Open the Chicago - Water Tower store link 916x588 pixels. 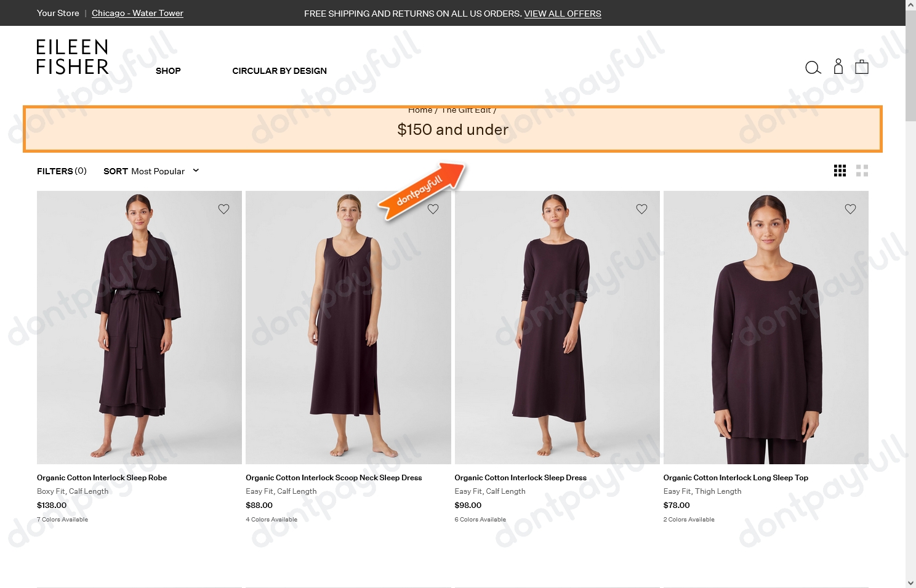[137, 13]
